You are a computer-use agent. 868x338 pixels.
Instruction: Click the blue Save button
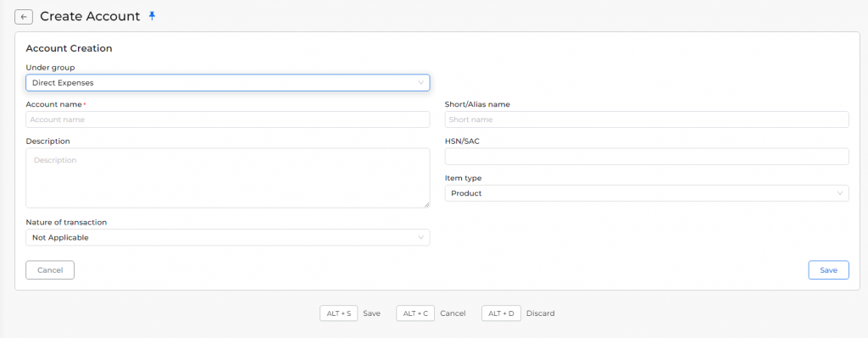(x=828, y=270)
